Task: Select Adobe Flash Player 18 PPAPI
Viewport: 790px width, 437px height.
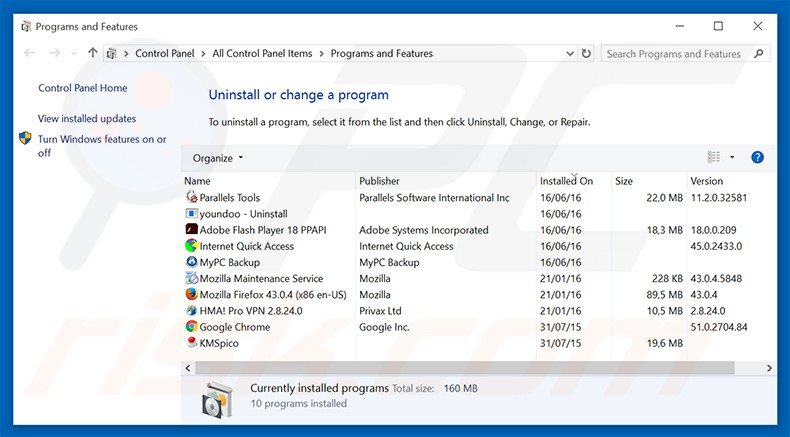Action: pyautogui.click(x=263, y=230)
